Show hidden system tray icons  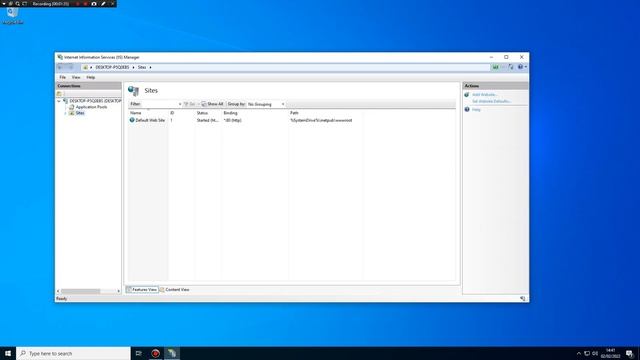(578, 353)
